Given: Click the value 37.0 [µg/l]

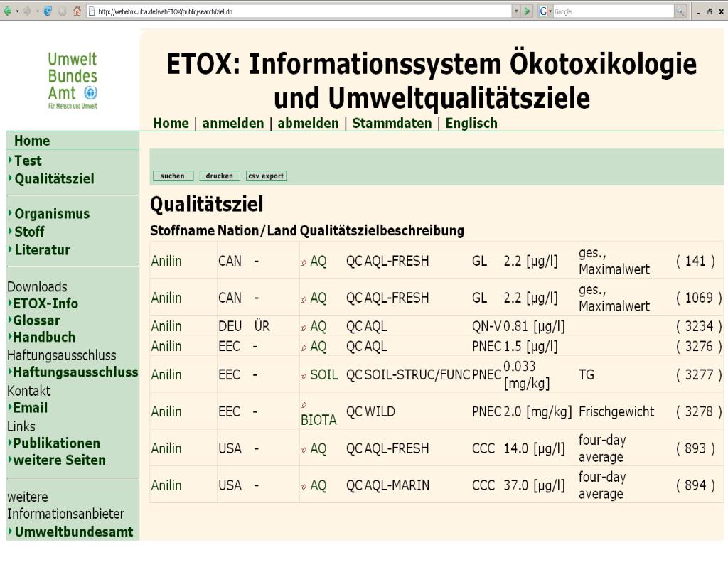Looking at the screenshot, I should (534, 485).
